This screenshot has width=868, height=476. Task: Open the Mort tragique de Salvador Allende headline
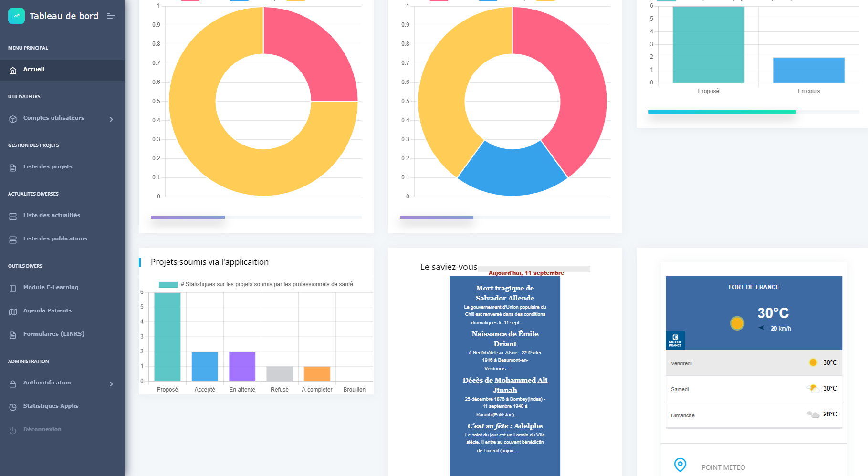click(x=505, y=293)
